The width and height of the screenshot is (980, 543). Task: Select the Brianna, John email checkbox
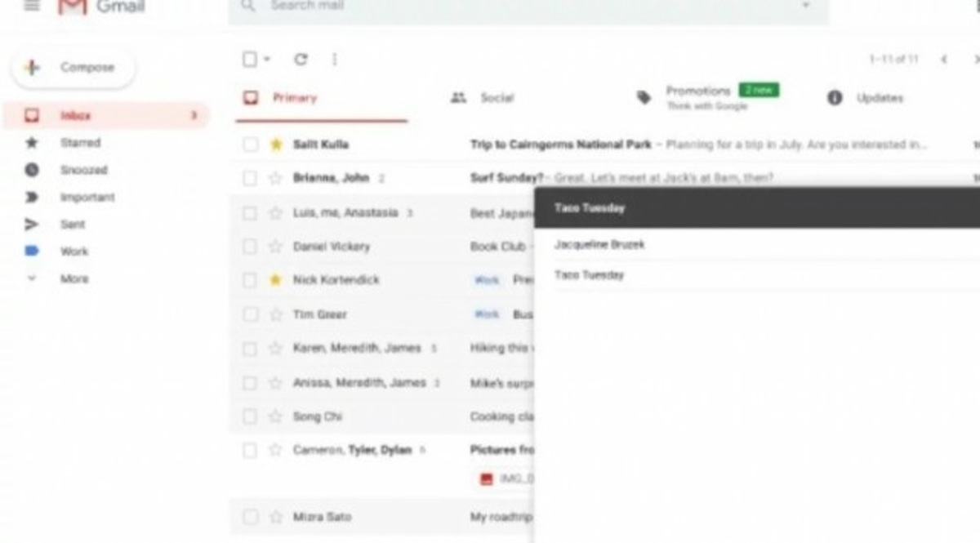click(x=250, y=178)
